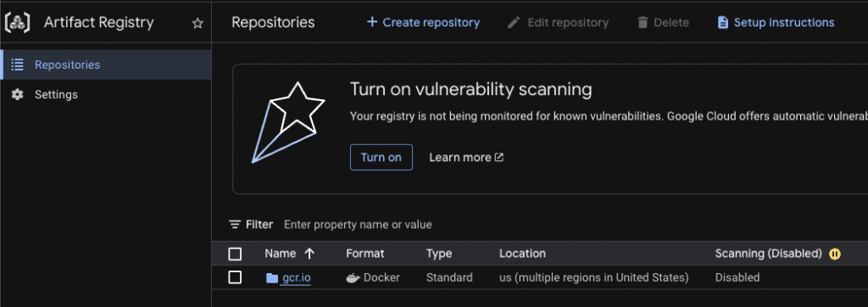
Task: Click the Create repository button
Action: click(x=424, y=23)
